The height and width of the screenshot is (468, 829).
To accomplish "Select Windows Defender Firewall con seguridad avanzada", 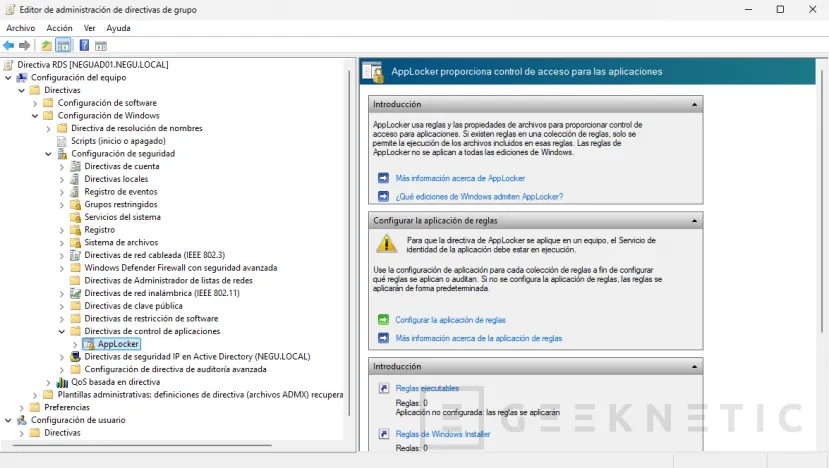I will [x=181, y=268].
